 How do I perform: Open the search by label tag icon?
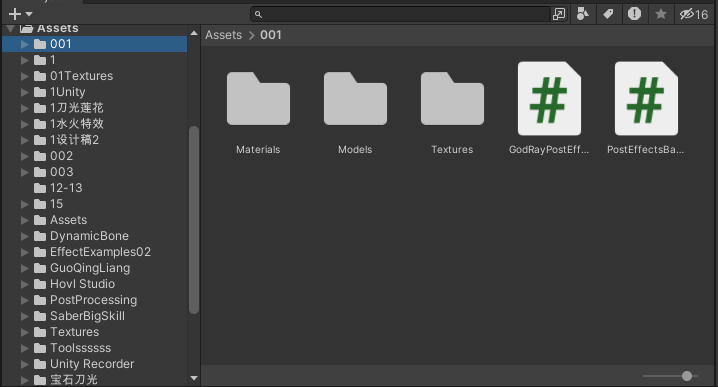pos(608,14)
